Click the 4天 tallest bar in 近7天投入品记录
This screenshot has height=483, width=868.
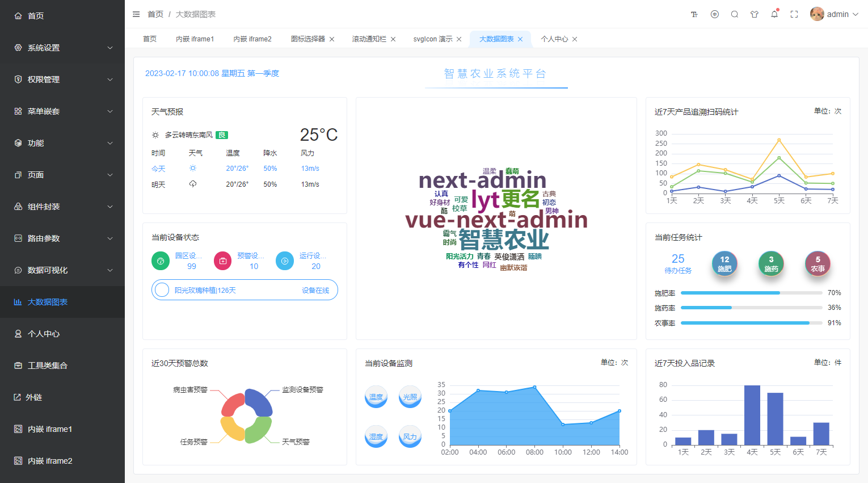point(752,415)
